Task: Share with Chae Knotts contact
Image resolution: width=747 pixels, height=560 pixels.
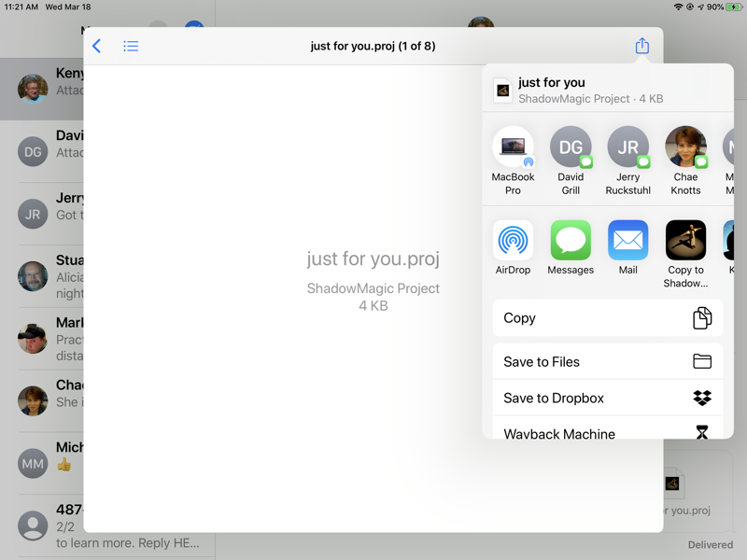Action: (x=685, y=147)
